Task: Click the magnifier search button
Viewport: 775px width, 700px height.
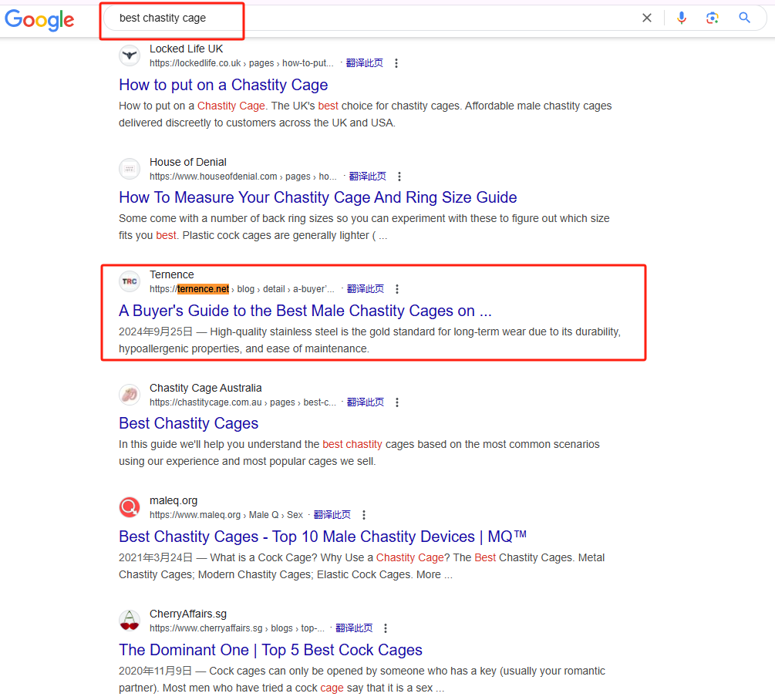Action: pyautogui.click(x=744, y=19)
